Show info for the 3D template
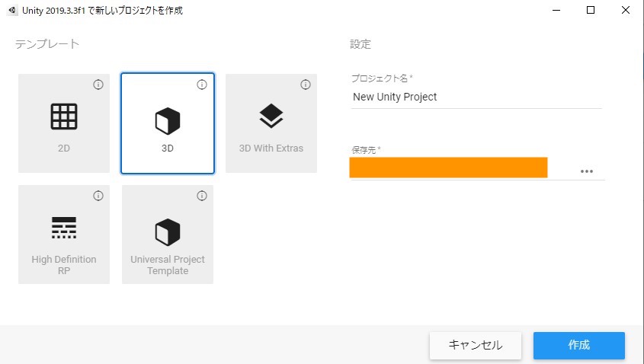The height and width of the screenshot is (364, 644). point(202,85)
